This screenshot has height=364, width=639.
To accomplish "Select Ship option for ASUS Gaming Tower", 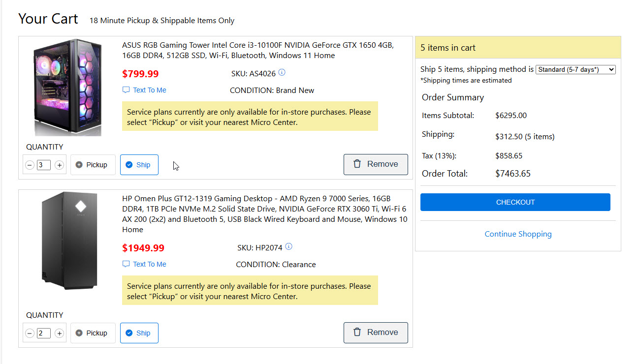I will pos(139,165).
